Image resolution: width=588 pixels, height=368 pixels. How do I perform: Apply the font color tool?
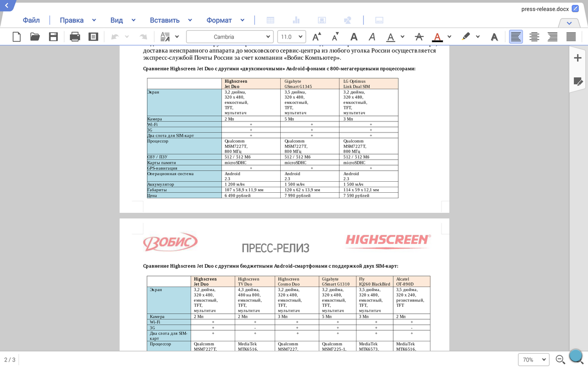tap(437, 37)
